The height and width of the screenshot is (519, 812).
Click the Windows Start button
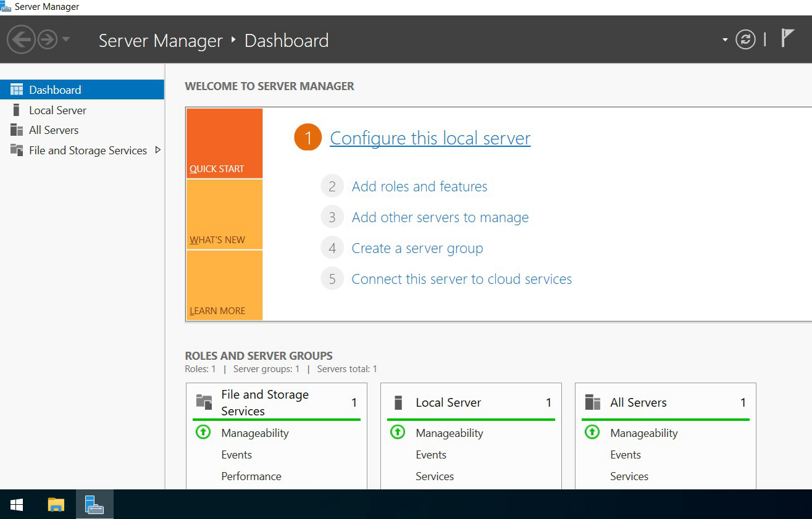click(17, 505)
